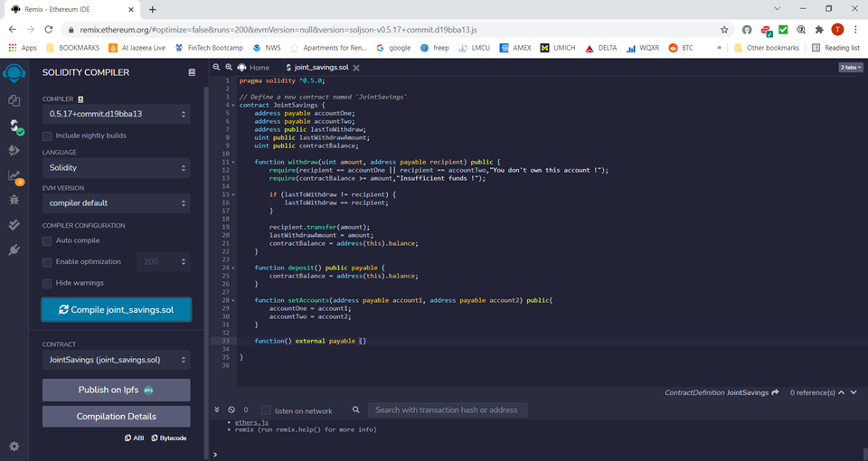The width and height of the screenshot is (868, 461).
Task: Click the terminal command prompt input
Action: point(537,455)
